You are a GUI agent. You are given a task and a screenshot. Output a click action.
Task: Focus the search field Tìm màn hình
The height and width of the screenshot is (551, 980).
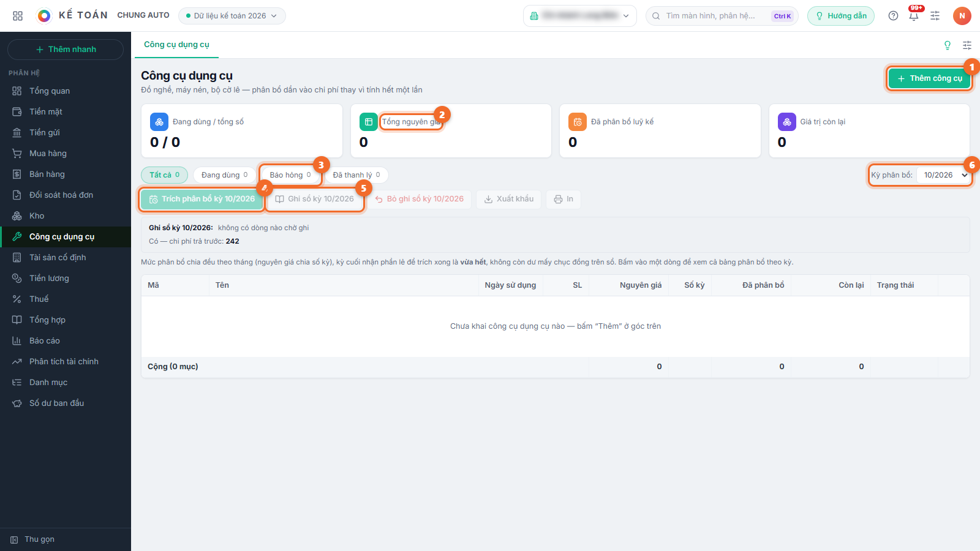pos(722,16)
